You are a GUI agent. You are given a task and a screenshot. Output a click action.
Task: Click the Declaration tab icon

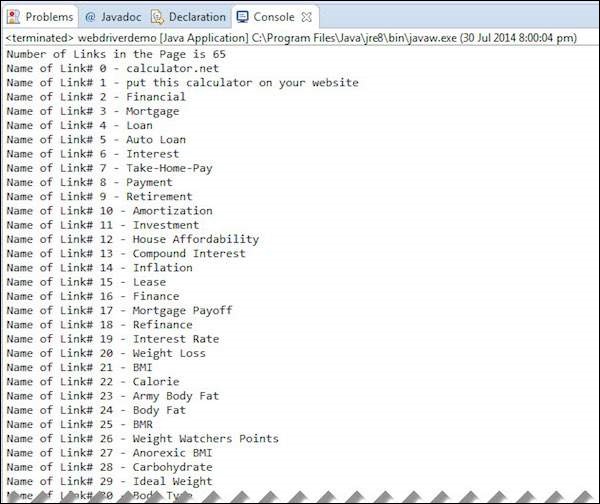point(157,17)
